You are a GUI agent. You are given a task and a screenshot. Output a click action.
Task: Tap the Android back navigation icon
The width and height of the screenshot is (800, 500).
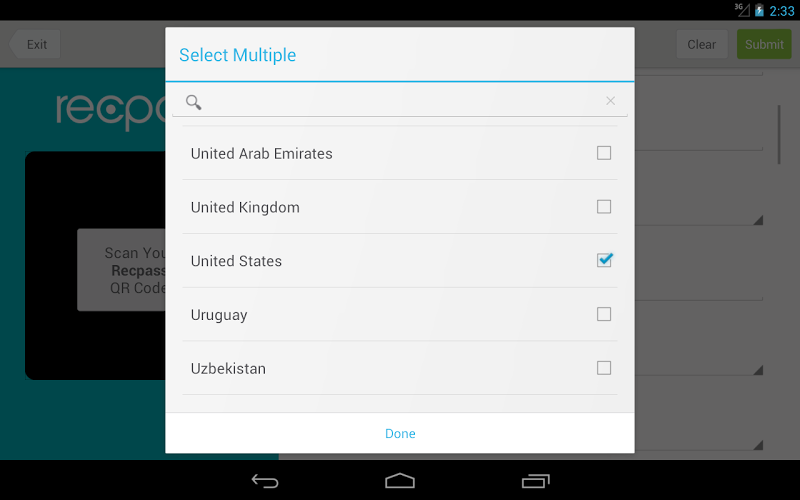[x=265, y=481]
